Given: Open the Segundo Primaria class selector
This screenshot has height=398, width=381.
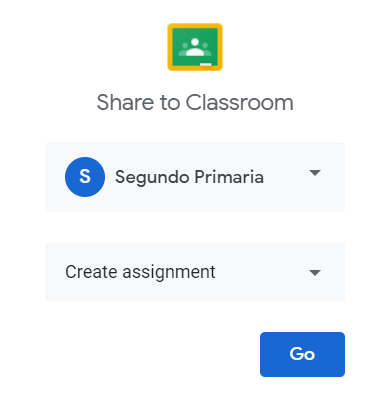Looking at the screenshot, I should (195, 177).
